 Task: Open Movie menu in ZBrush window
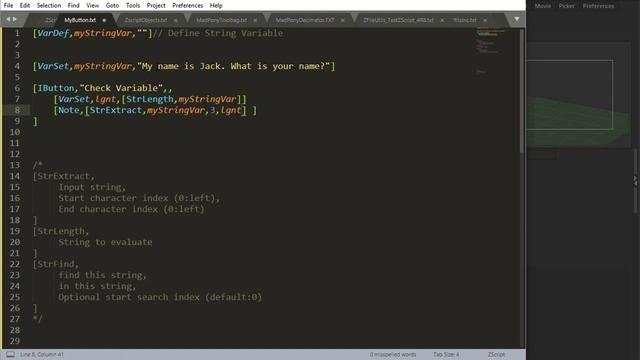[x=542, y=6]
